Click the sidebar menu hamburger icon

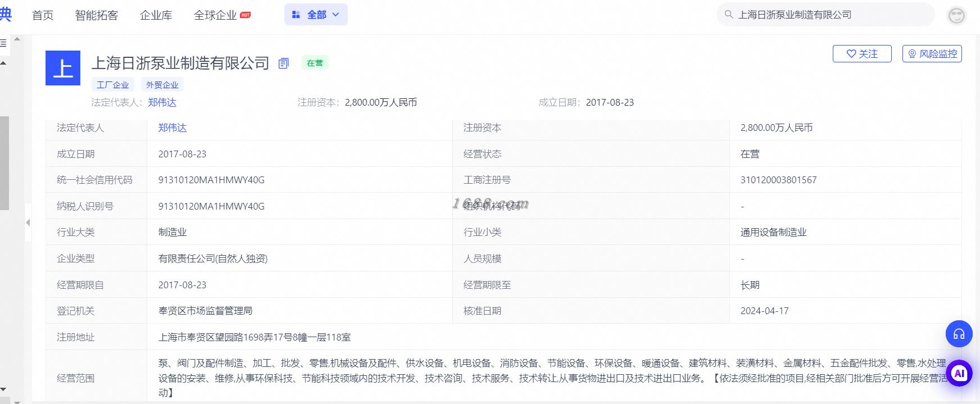pyautogui.click(x=3, y=43)
